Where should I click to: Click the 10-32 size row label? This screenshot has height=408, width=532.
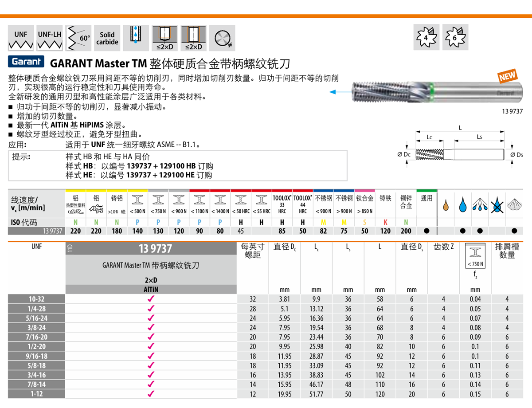[x=36, y=299]
